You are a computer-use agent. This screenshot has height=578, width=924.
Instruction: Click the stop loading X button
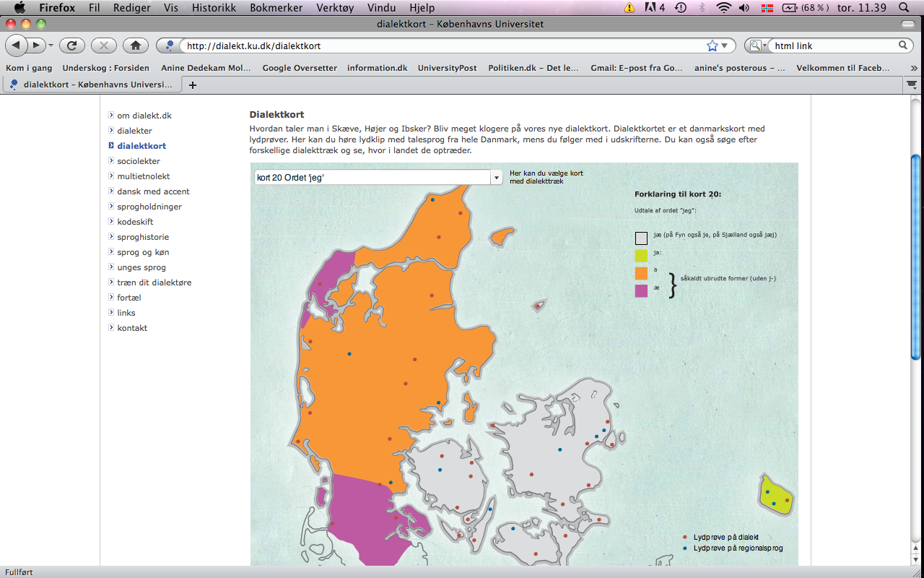click(103, 46)
